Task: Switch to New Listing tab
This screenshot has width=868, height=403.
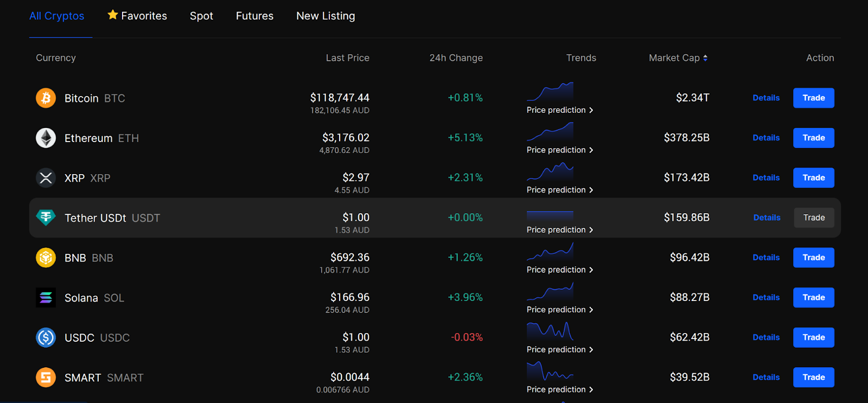Action: tap(325, 16)
